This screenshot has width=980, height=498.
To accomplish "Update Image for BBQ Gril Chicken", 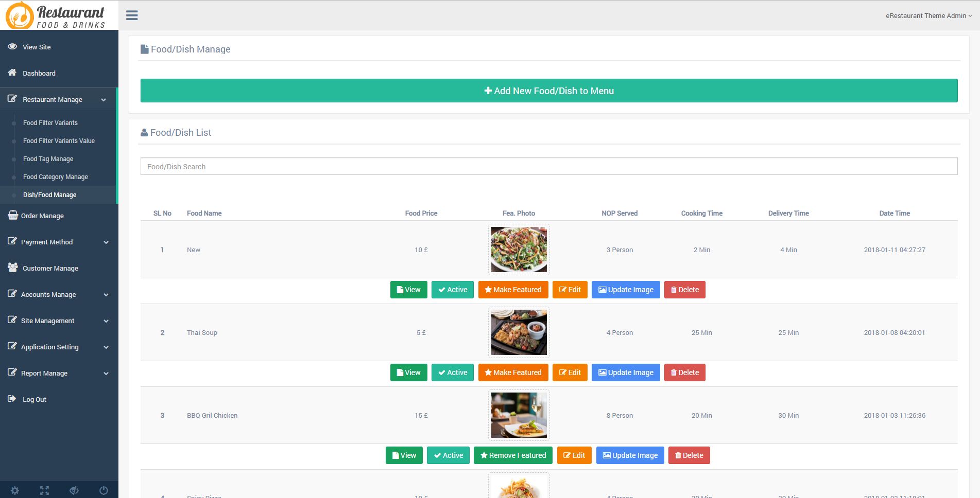I will pyautogui.click(x=630, y=455).
